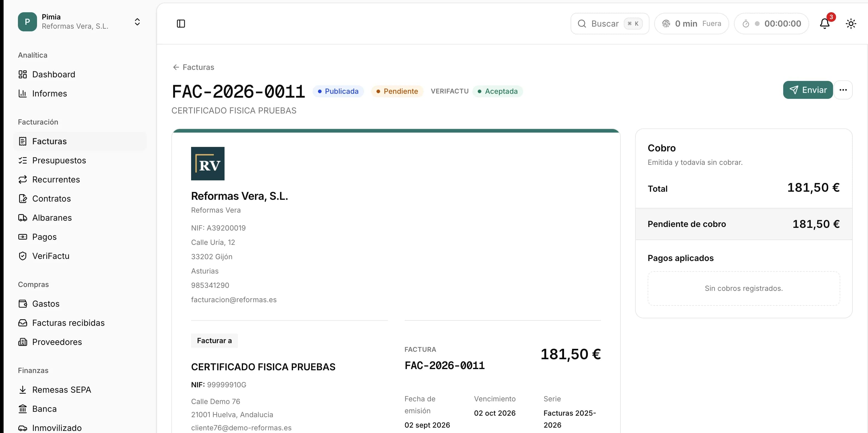Click the VeriFactu shield icon
Viewport: 868px width, 433px height.
[23, 256]
